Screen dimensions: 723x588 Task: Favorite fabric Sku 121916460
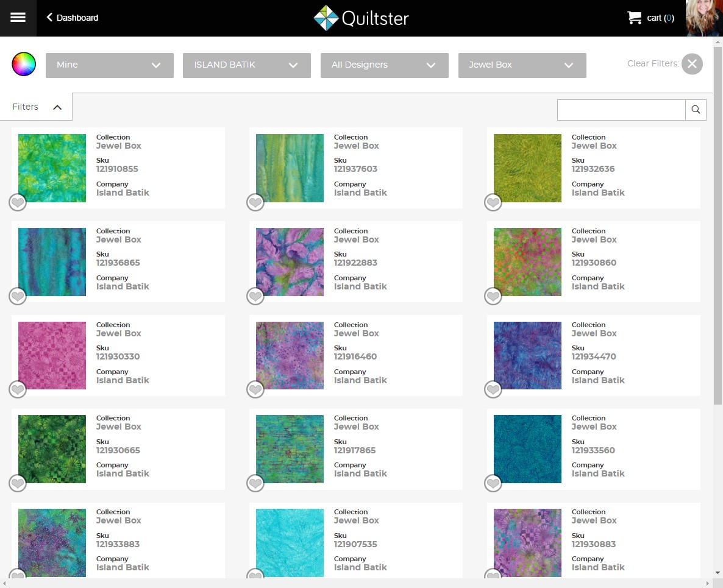point(255,389)
